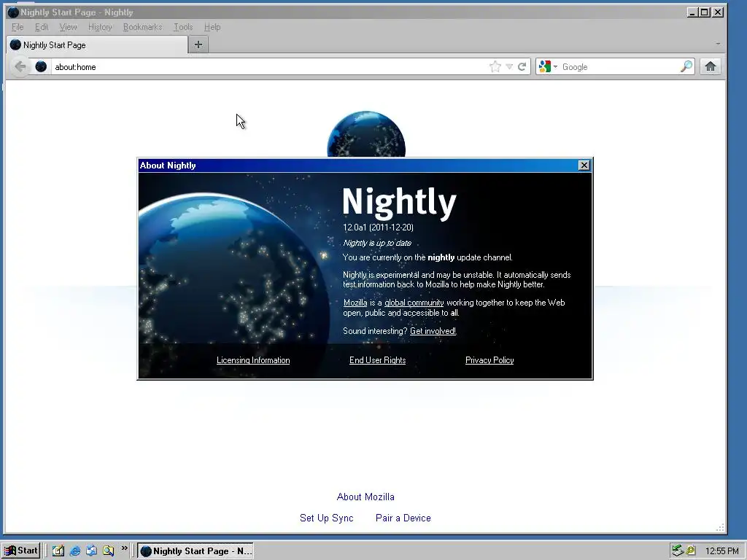The image size is (747, 560).
Task: Bookmark this page with the star icon
Action: (495, 66)
